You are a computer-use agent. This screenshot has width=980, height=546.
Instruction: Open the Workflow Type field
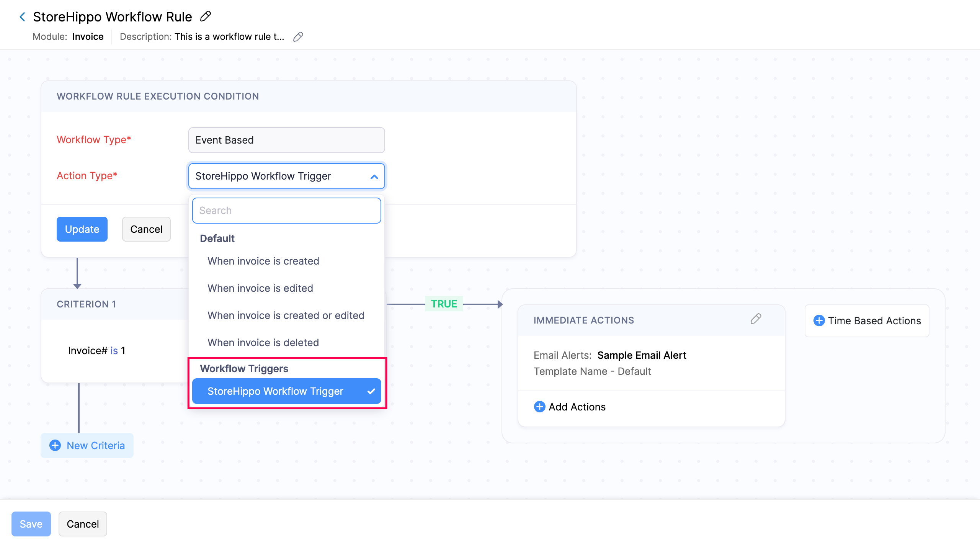coord(286,140)
